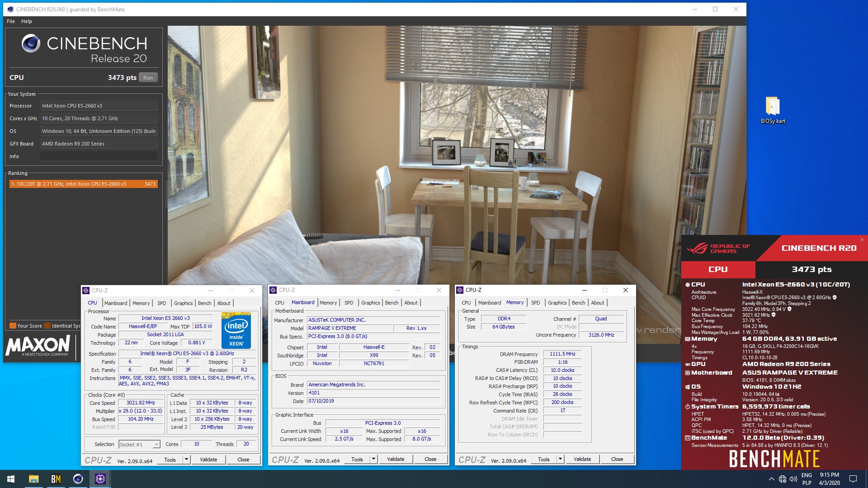The width and height of the screenshot is (868, 488).
Task: Open Memory tab in middle CPU-Z
Action: click(x=328, y=303)
